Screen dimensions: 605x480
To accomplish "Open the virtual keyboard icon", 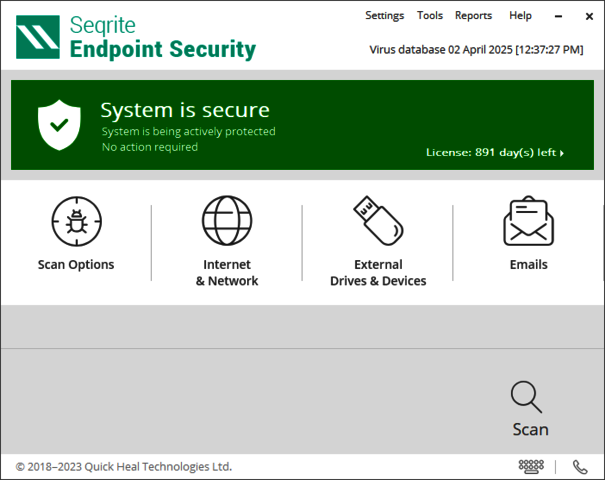I will (531, 466).
